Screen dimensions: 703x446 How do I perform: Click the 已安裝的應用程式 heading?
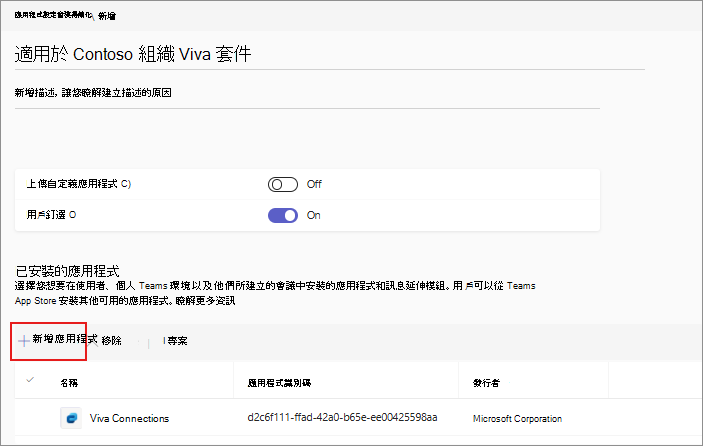click(67, 271)
